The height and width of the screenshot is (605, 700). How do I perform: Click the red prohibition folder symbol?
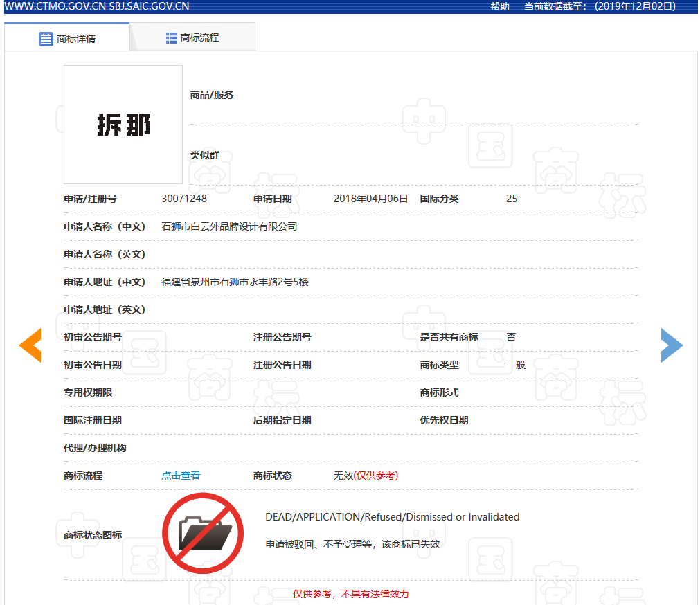(202, 532)
